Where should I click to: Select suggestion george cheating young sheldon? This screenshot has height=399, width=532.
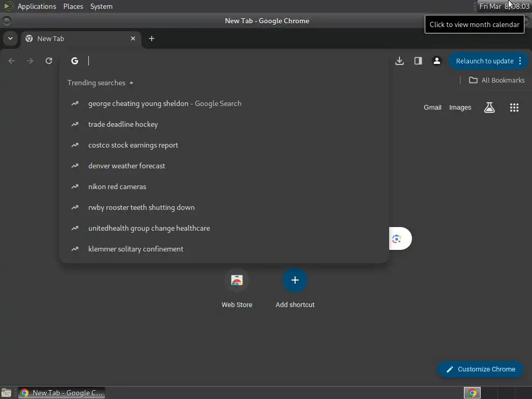pos(224,103)
